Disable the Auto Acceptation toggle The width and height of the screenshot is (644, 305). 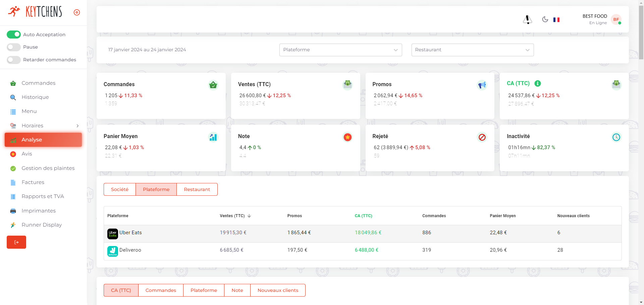point(14,35)
